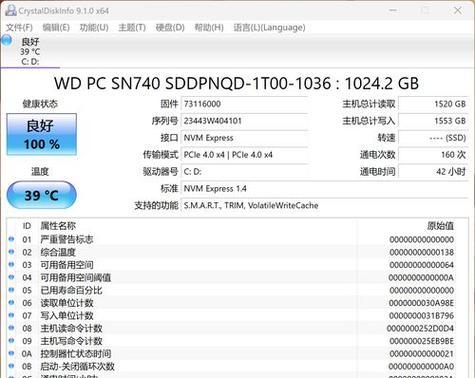Click status dot of attribute 09 主机写命令计数
475x378 pixels.
(11, 340)
